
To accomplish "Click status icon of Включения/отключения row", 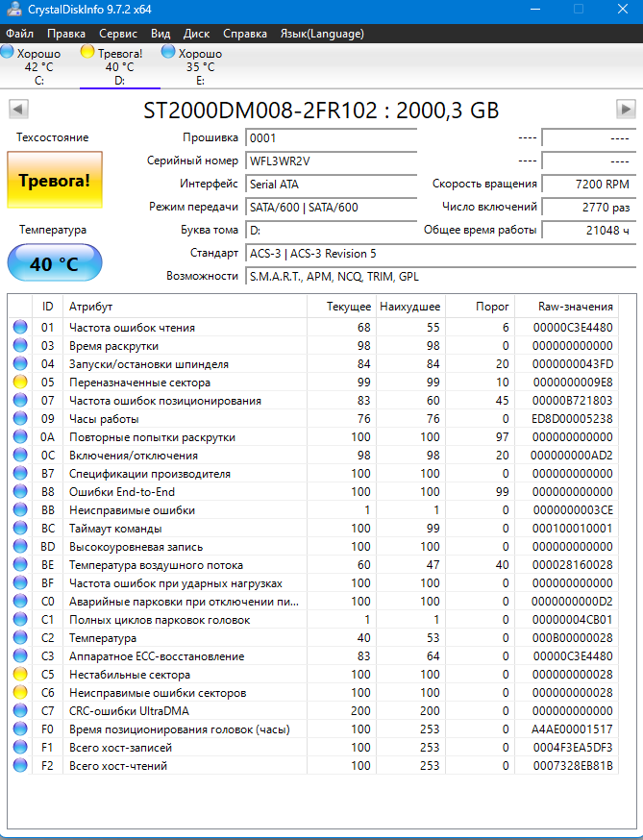I will point(20,455).
